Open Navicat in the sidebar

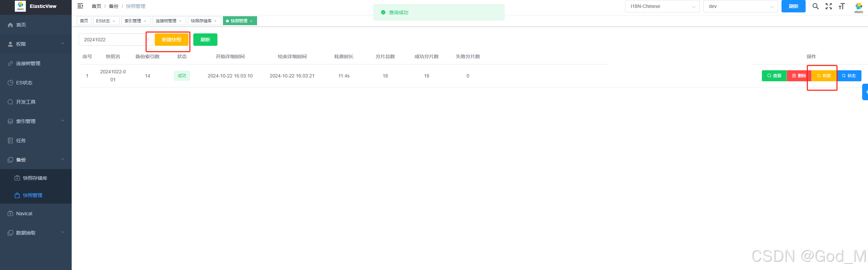[x=36, y=214]
